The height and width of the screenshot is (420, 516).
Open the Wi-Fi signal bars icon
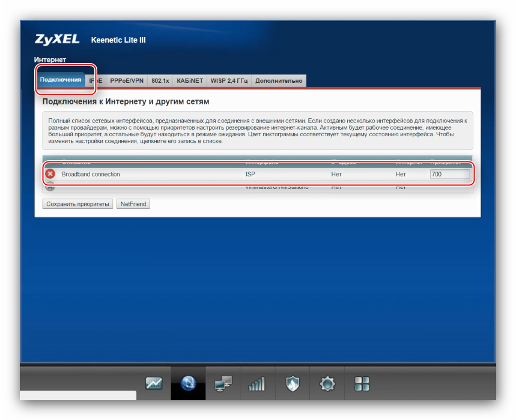pyautogui.click(x=257, y=383)
